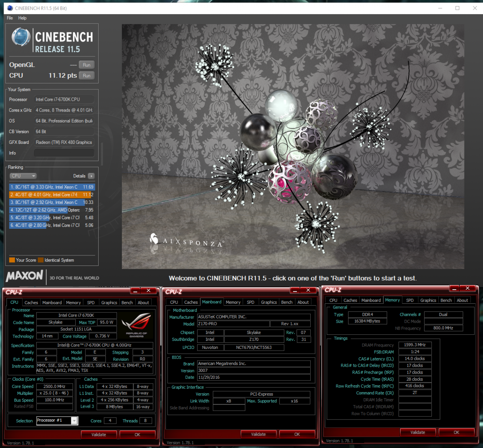Click OK in the CPU-Z mainboard window
The height and width of the screenshot is (448, 483).
click(x=297, y=434)
